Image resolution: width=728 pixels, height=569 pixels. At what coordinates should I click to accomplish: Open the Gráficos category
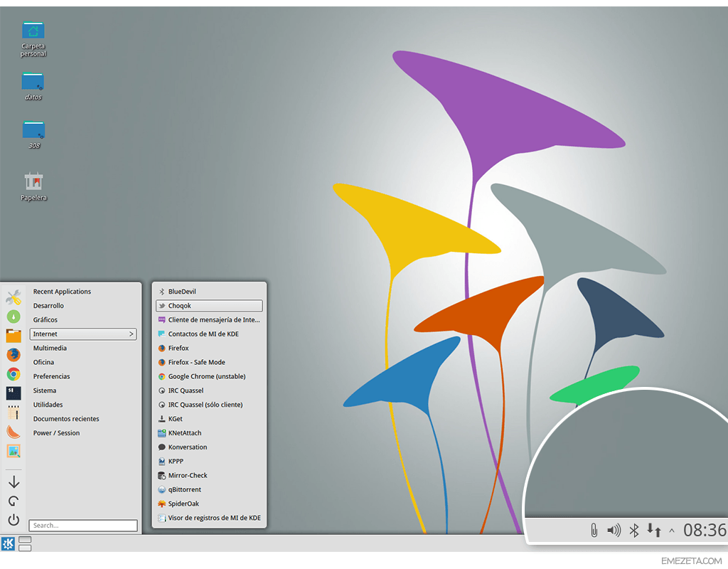[83, 320]
